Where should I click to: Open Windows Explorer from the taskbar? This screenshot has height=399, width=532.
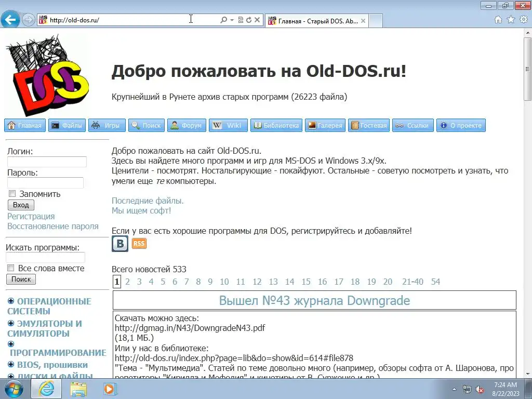coord(78,390)
